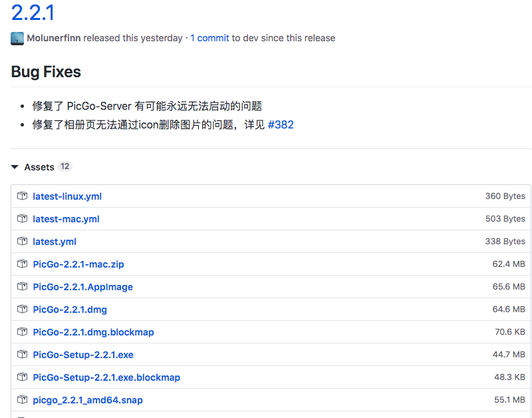The width and height of the screenshot is (532, 418).
Task: Click the '360 Bytes' size text
Action: click(x=505, y=196)
